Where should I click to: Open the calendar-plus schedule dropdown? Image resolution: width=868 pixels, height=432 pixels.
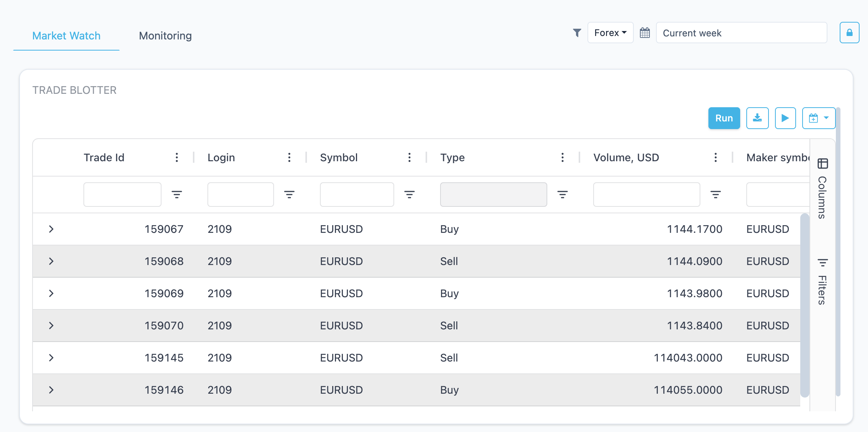tap(819, 118)
